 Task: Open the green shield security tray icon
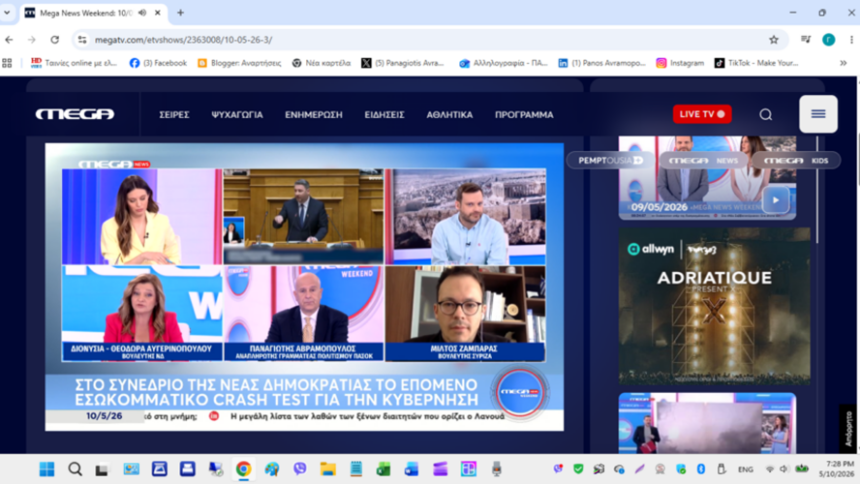point(578,469)
